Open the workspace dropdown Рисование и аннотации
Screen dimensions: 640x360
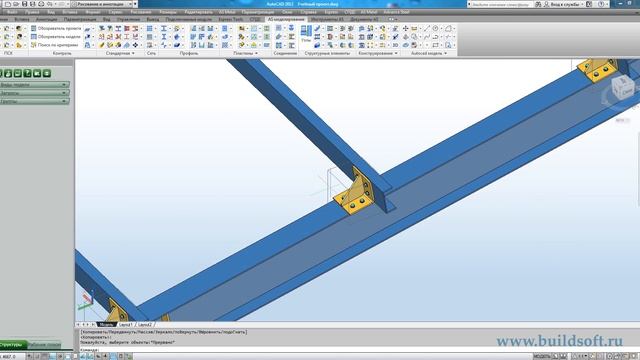(101, 4)
